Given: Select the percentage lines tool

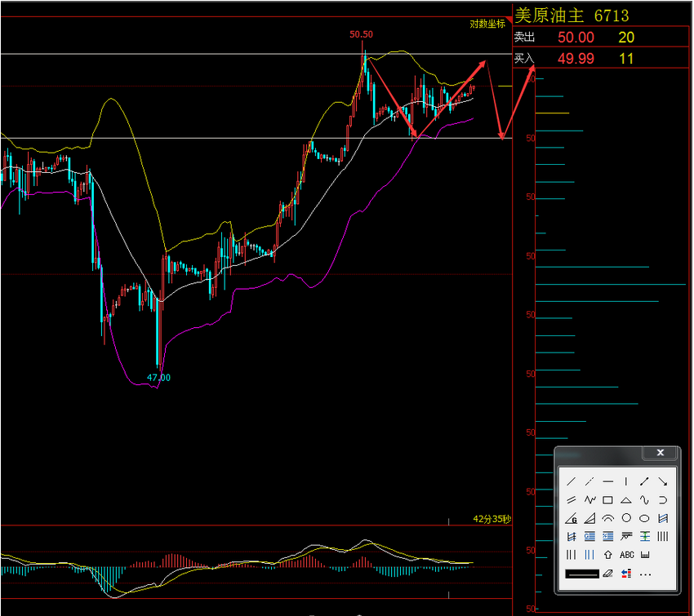Looking at the screenshot, I should [608, 537].
